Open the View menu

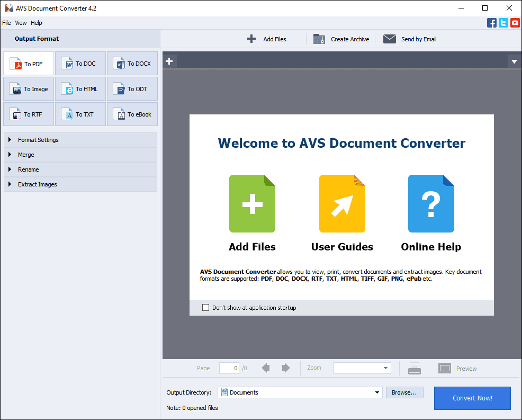[x=21, y=23]
